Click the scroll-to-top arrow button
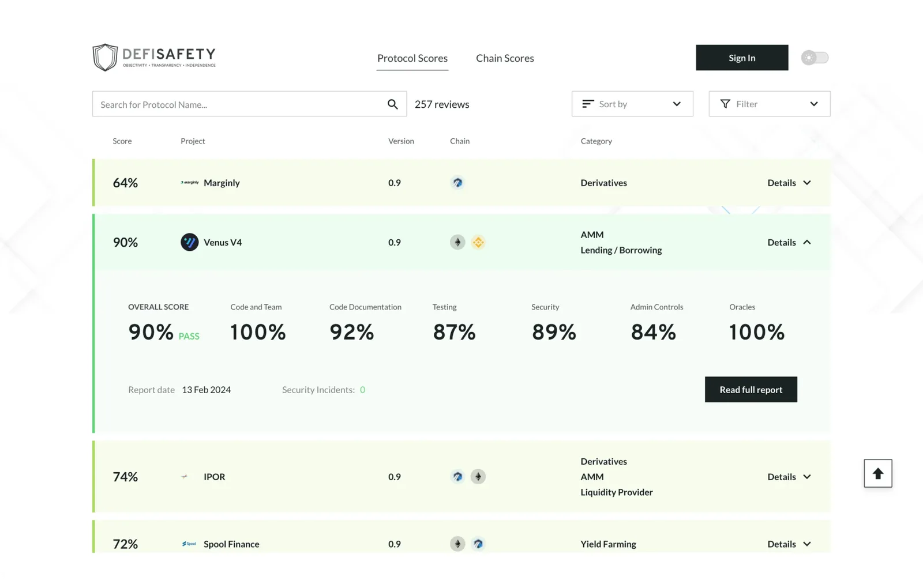 click(x=878, y=473)
